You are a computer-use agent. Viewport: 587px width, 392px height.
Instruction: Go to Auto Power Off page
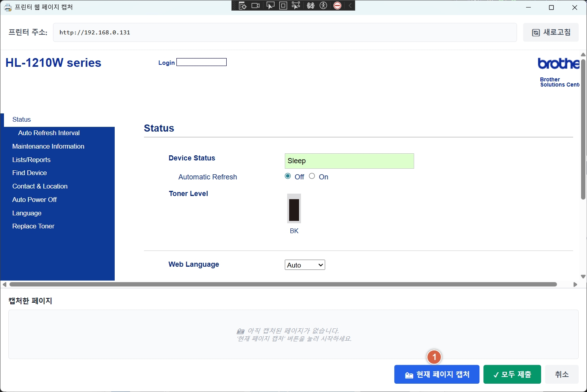pos(34,200)
